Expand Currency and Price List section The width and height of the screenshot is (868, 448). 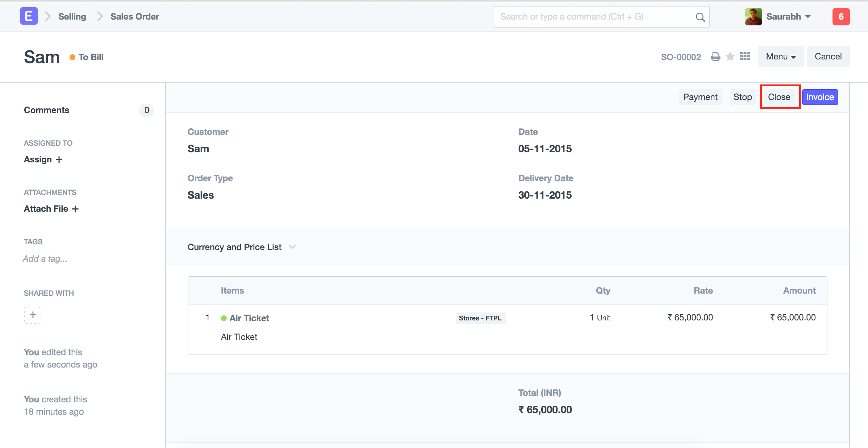pyautogui.click(x=241, y=247)
